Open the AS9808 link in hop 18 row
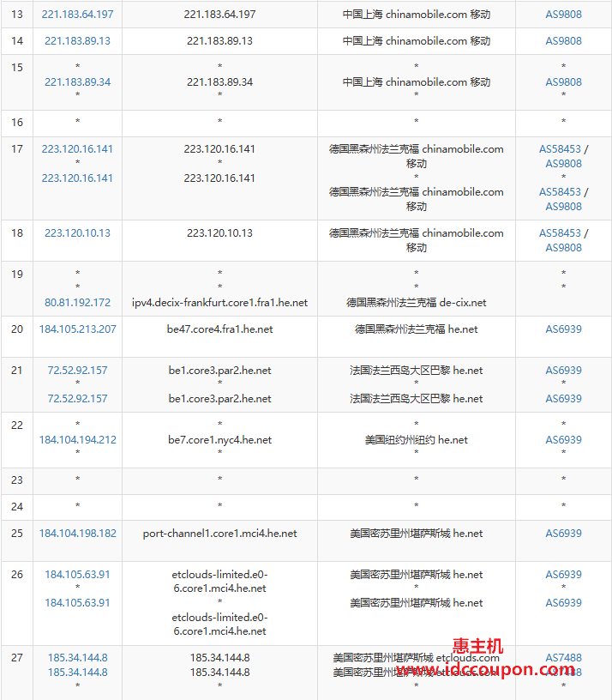Screen dimensions: 612x700 pos(564,248)
